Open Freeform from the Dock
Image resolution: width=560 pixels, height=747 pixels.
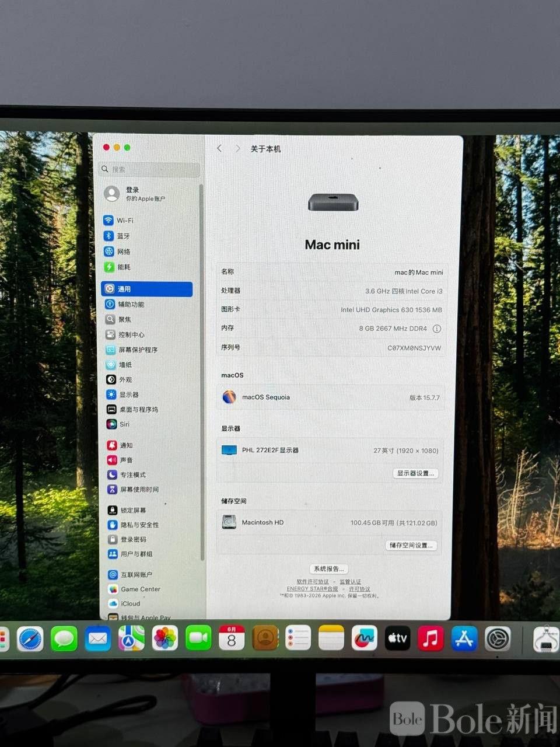pyautogui.click(x=365, y=638)
